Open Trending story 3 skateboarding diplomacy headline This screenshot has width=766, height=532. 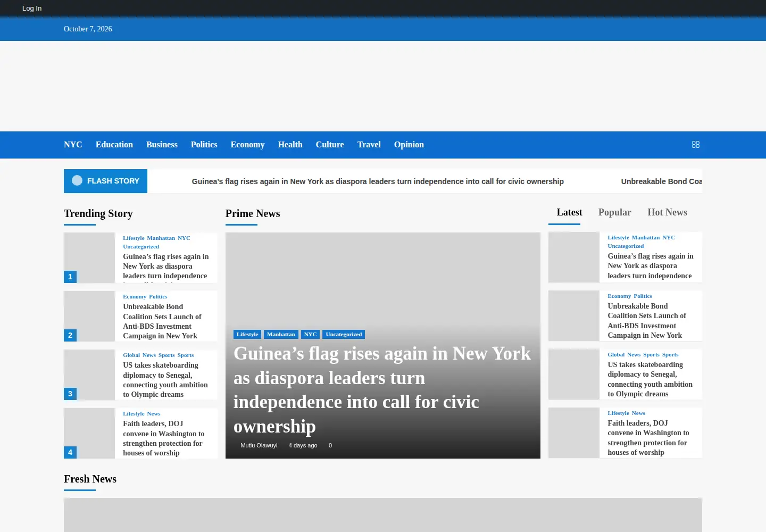(x=165, y=380)
